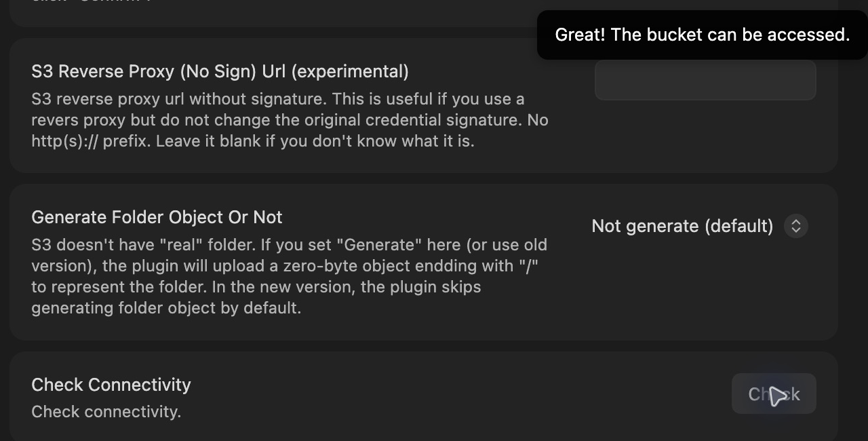Select the "Not generate (default)" combo box text
Screen dimensions: 868x441
click(682, 226)
